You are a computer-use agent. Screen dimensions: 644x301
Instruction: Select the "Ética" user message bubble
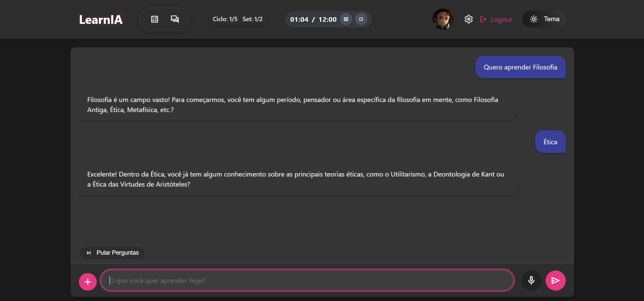(x=550, y=142)
